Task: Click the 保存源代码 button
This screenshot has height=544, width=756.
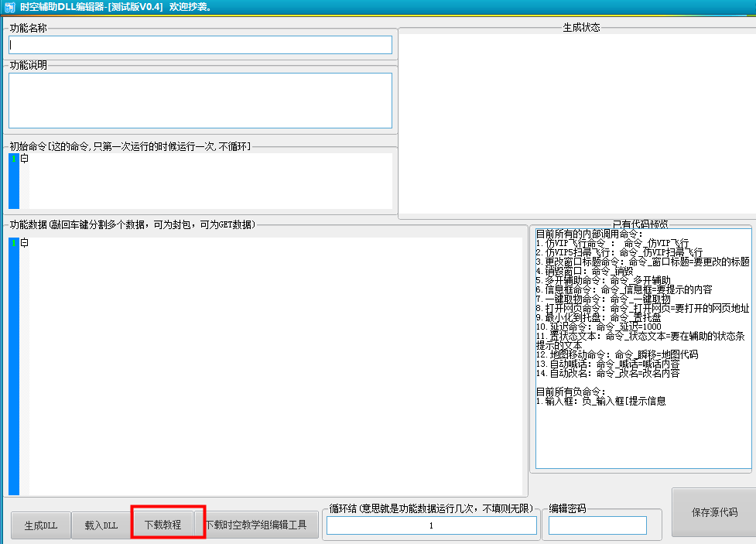Action: pyautogui.click(x=714, y=512)
